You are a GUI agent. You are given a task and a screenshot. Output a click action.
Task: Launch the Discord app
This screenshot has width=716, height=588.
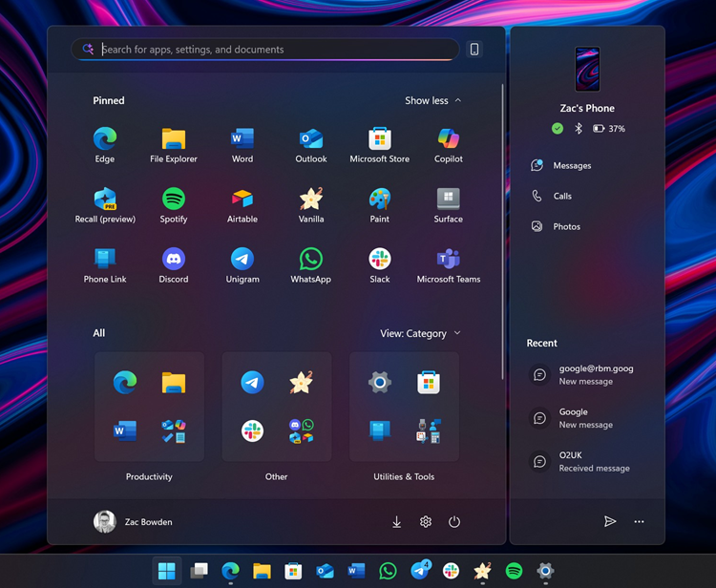[174, 265]
